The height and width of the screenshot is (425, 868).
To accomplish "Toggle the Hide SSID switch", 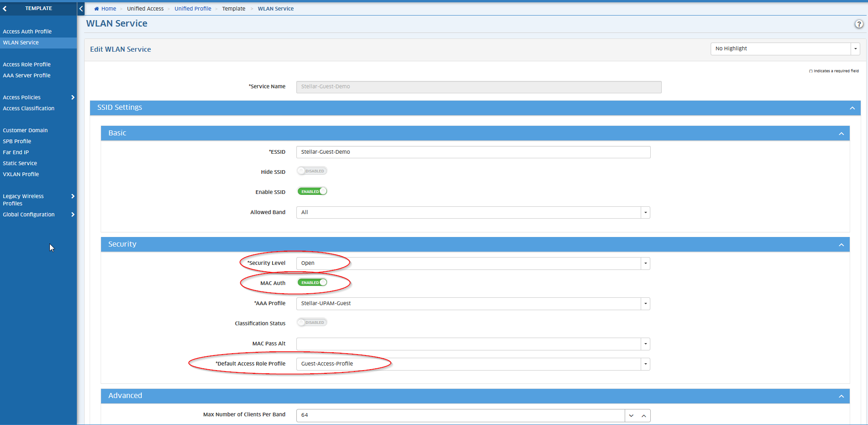I will click(312, 171).
